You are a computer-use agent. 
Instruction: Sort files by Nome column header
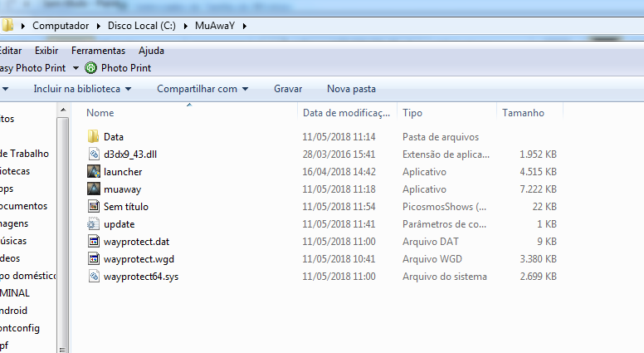pyautogui.click(x=100, y=113)
